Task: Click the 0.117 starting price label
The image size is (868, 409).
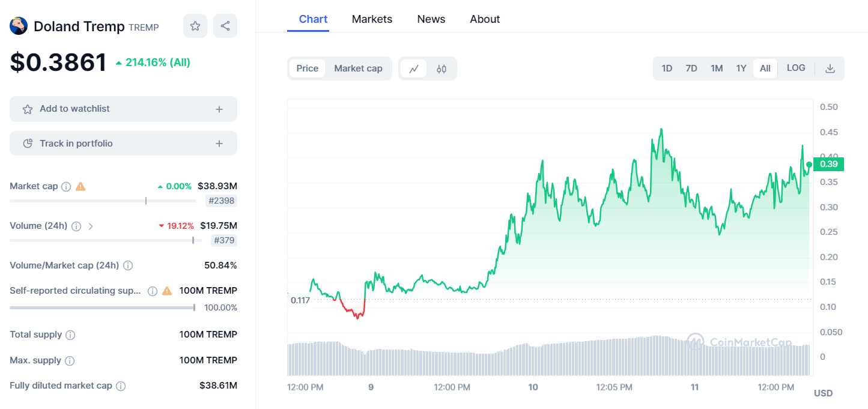Action: click(300, 300)
